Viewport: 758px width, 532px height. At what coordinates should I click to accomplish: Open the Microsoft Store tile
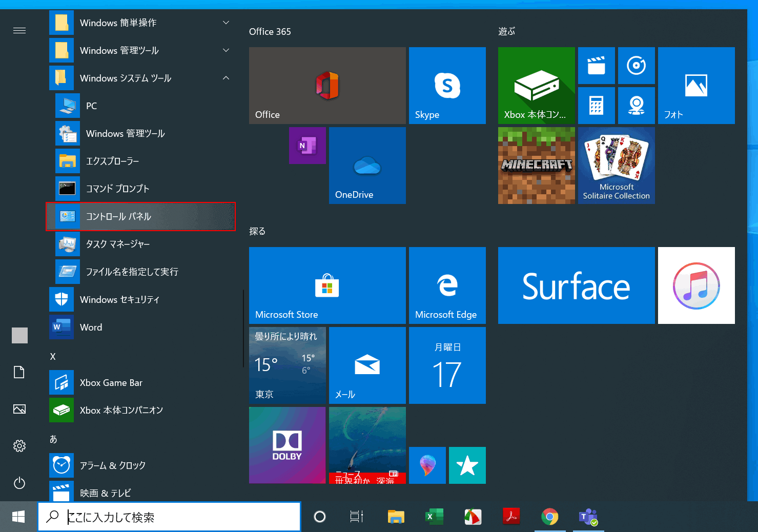pos(327,285)
